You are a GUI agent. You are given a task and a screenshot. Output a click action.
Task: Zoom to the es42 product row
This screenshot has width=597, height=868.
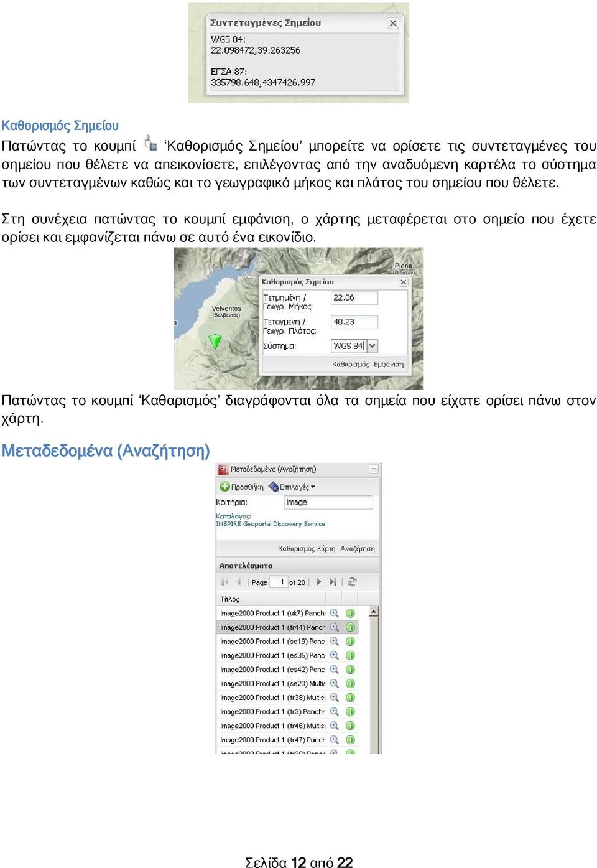[334, 670]
